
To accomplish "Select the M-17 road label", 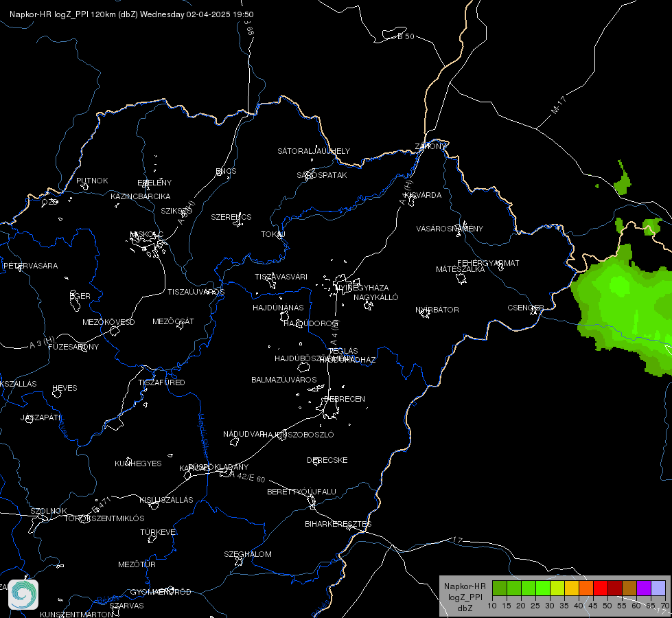I will click(559, 105).
